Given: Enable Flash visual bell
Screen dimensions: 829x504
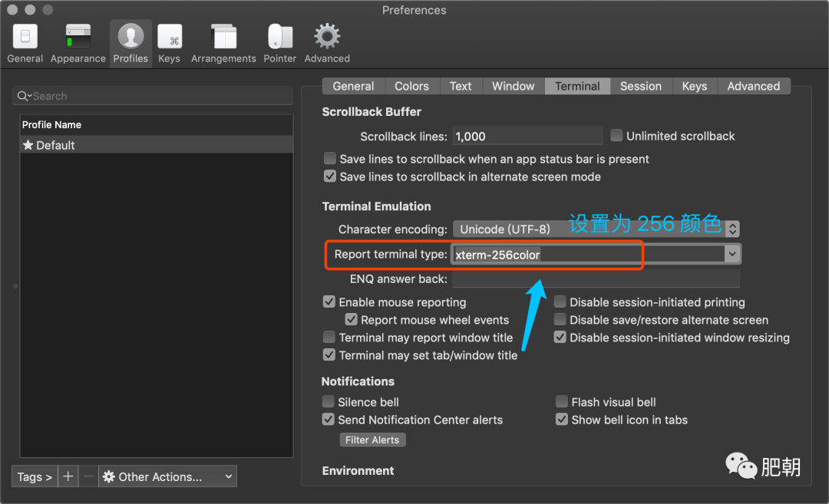Looking at the screenshot, I should (561, 401).
